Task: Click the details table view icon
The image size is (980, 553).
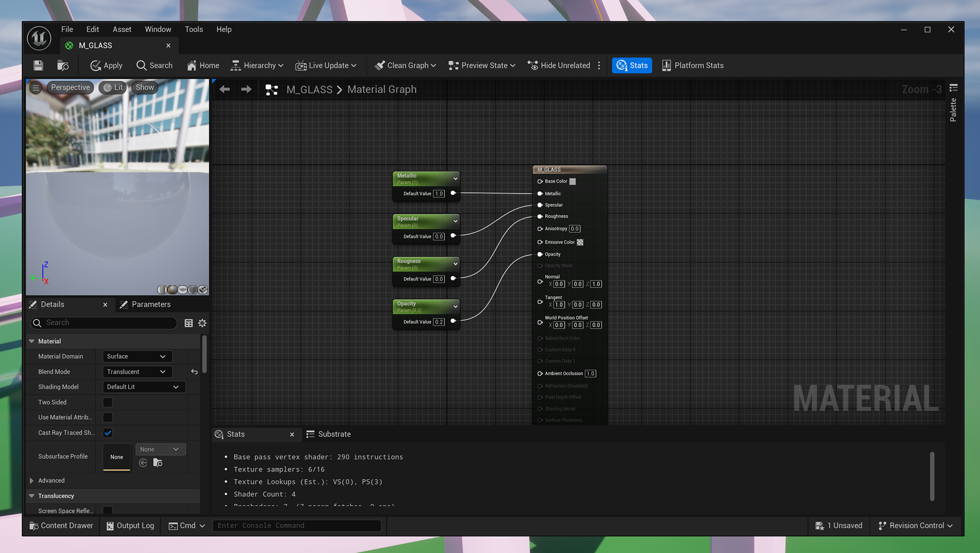Action: point(188,323)
